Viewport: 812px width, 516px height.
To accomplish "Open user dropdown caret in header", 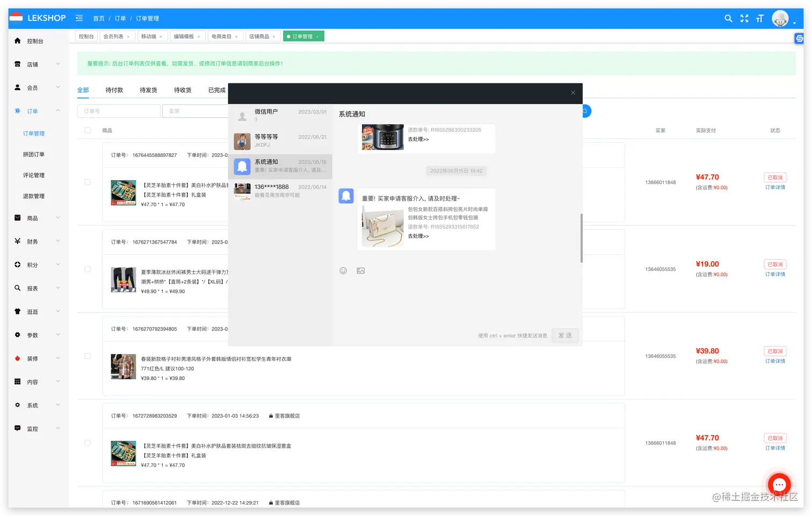I will [x=794, y=23].
